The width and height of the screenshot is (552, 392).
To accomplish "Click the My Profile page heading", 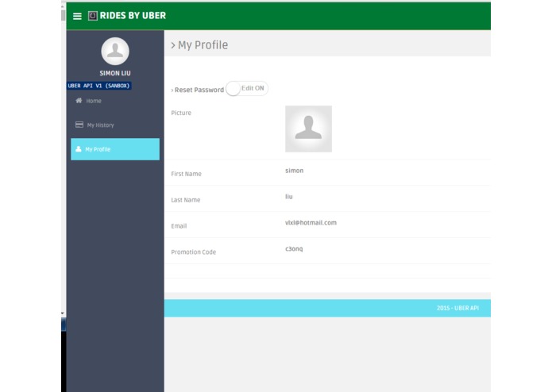I will pos(203,45).
